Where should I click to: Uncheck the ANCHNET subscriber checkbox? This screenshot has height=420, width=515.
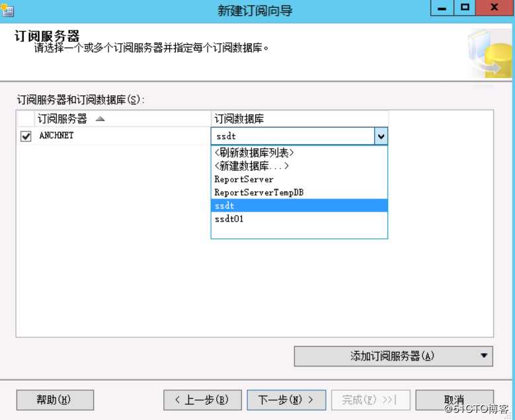click(26, 136)
